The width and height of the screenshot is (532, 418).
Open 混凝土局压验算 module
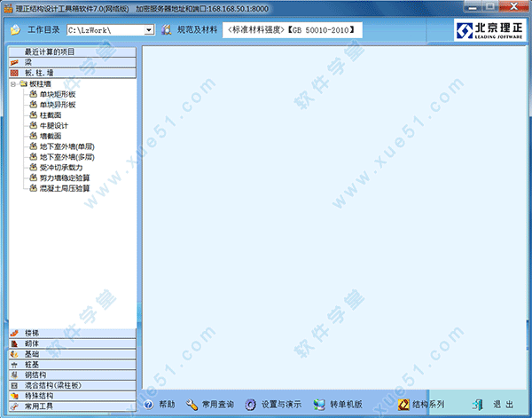click(65, 189)
